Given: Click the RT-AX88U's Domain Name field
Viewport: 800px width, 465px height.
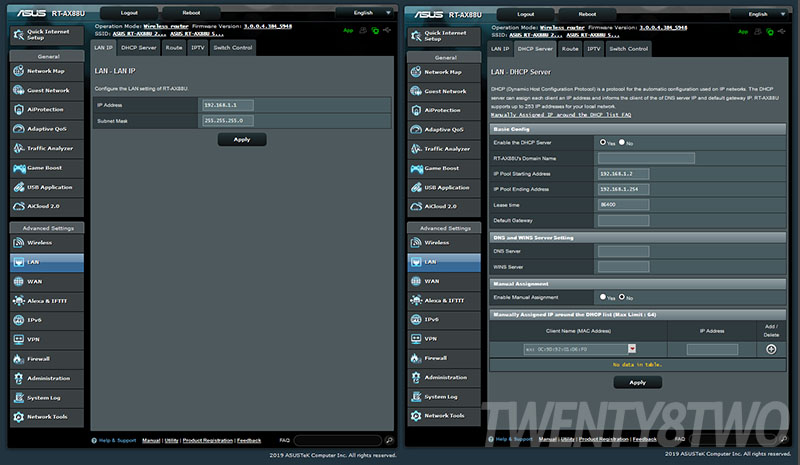Looking at the screenshot, I should [646, 158].
